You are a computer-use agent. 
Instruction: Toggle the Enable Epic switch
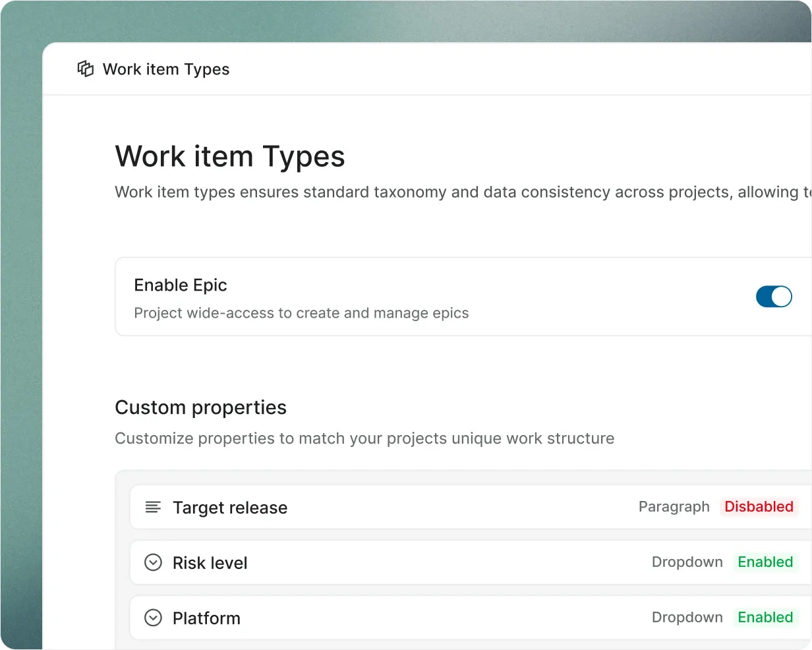point(774,297)
